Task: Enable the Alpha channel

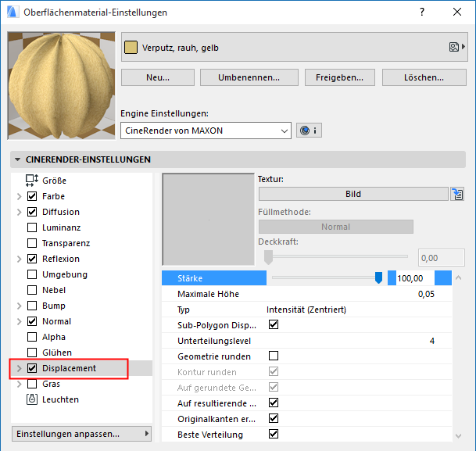Action: [x=32, y=337]
